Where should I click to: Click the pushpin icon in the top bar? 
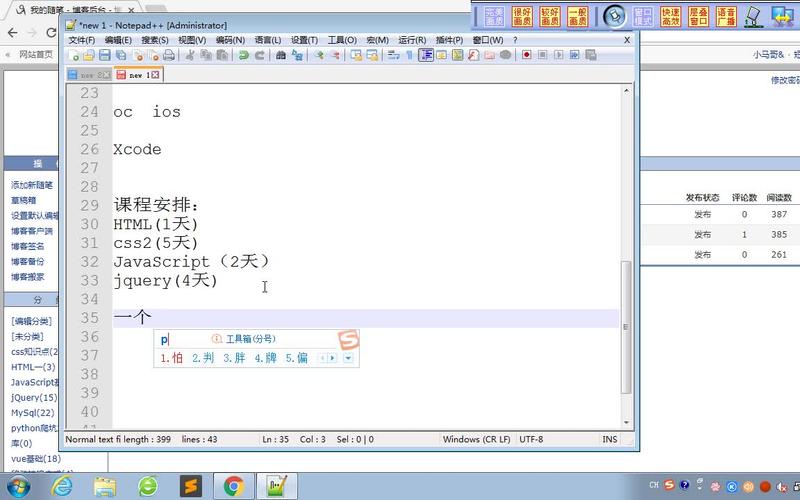[615, 16]
